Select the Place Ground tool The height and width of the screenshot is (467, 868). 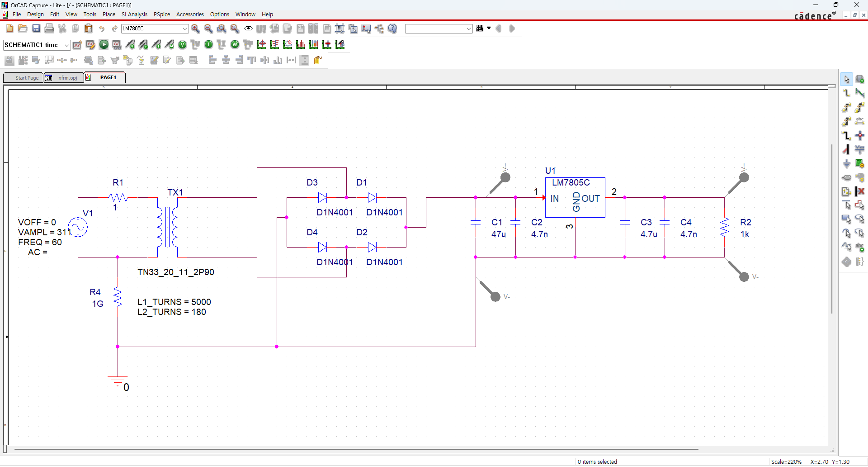847,163
